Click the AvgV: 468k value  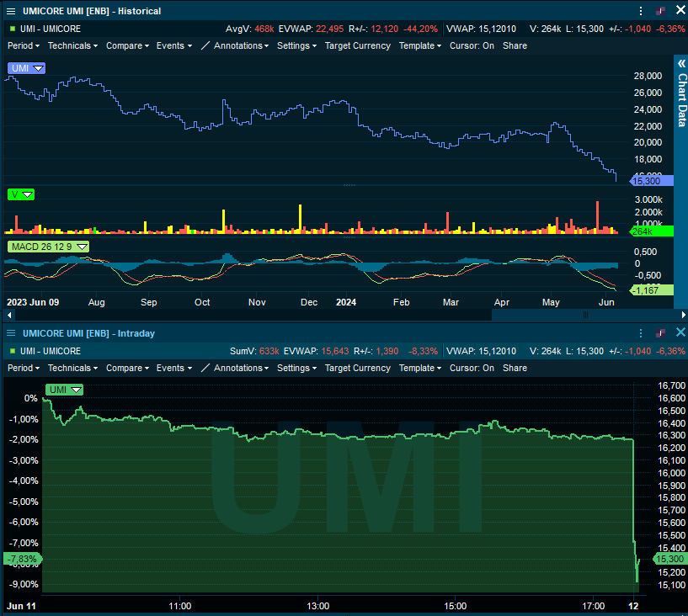(249, 29)
